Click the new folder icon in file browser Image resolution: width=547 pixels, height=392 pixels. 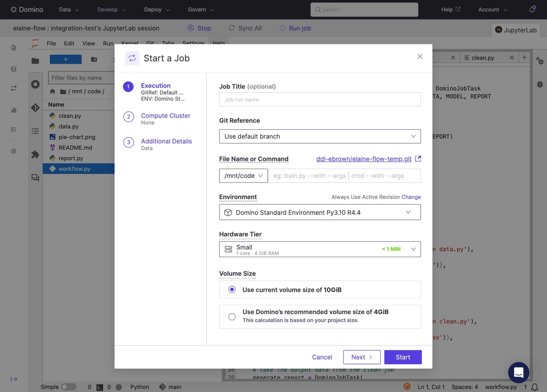coord(94,59)
